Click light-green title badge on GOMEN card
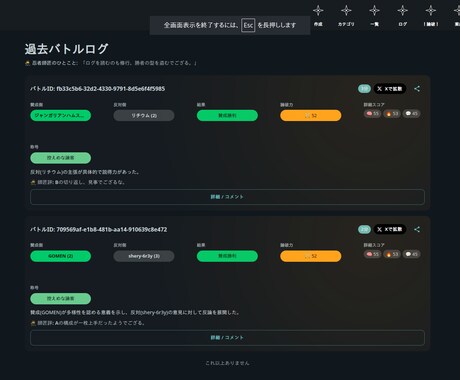This screenshot has width=460, height=380. pos(61,298)
